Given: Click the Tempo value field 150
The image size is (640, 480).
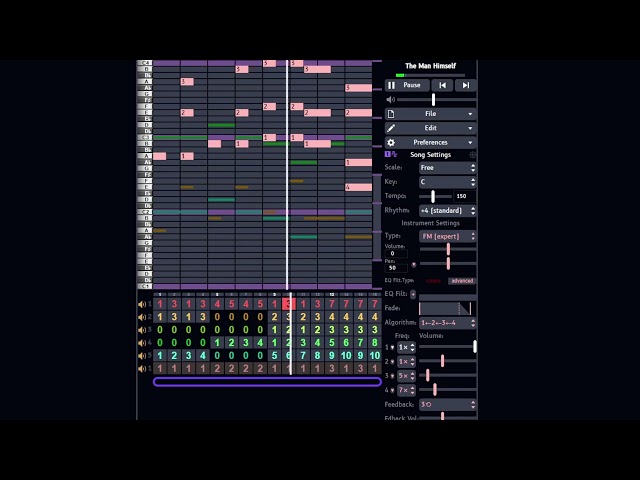Looking at the screenshot, I should pos(464,196).
